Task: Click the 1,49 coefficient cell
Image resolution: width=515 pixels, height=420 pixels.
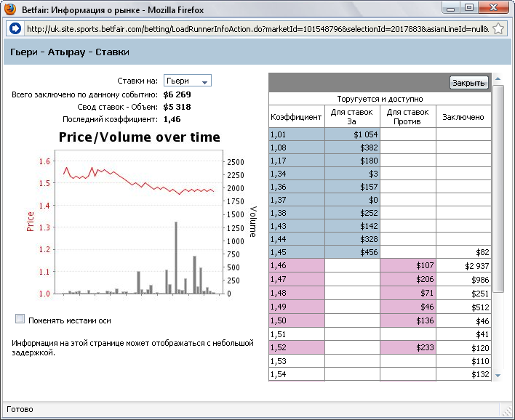Action: click(297, 307)
